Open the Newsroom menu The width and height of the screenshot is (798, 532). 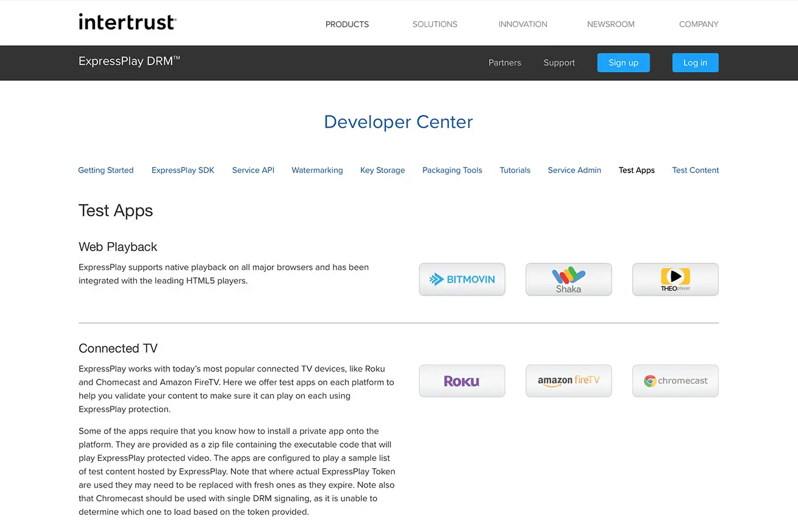pyautogui.click(x=610, y=24)
